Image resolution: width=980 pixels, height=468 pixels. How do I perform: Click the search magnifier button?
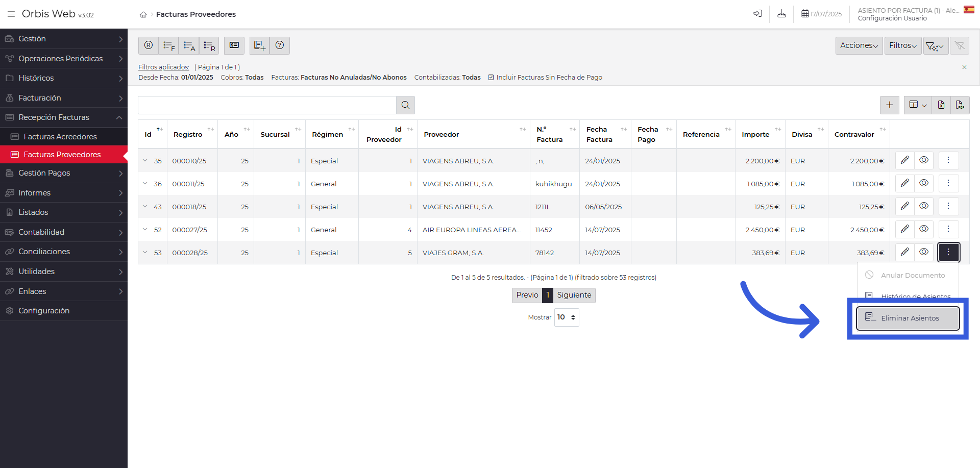coord(405,105)
